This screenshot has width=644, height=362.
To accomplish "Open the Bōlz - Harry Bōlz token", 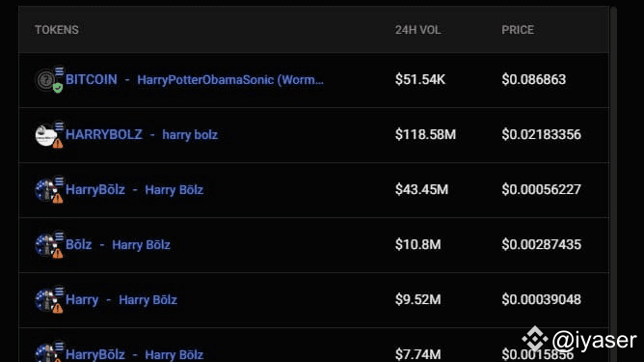I will coord(118,245).
